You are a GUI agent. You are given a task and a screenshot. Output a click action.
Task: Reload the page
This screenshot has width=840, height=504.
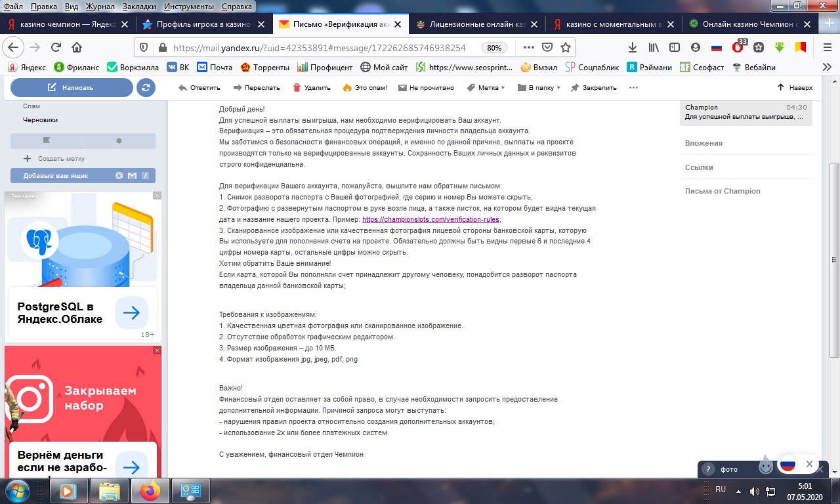tap(56, 47)
